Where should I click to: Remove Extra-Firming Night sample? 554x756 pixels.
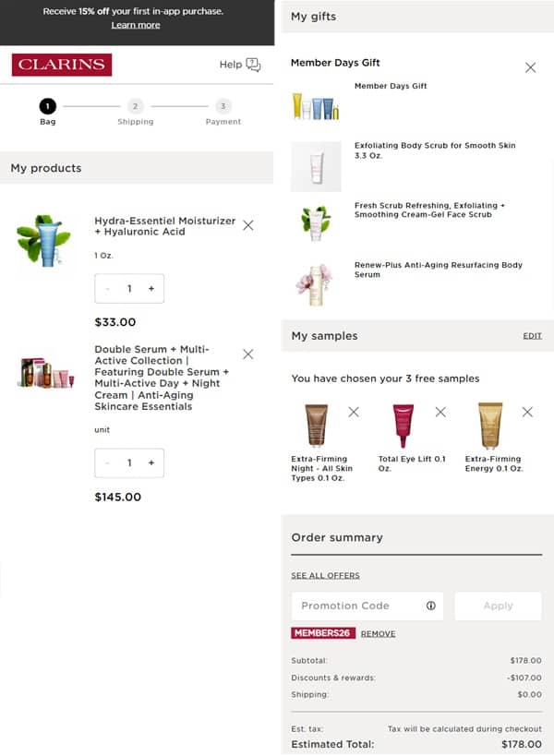tap(354, 412)
